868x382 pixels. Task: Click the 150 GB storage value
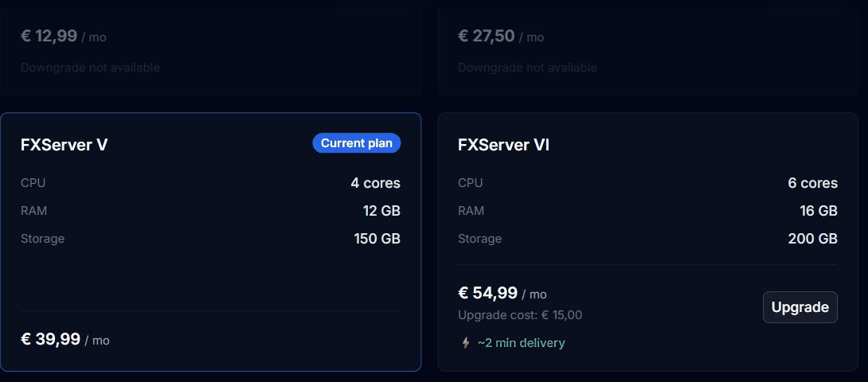[x=377, y=239]
